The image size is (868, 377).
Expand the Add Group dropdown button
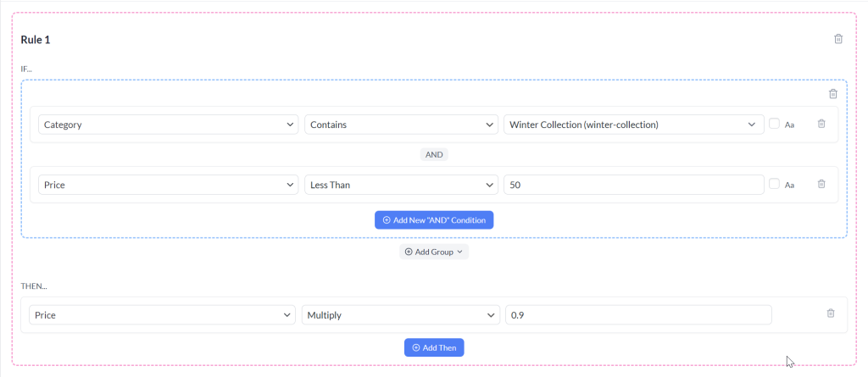click(x=434, y=252)
